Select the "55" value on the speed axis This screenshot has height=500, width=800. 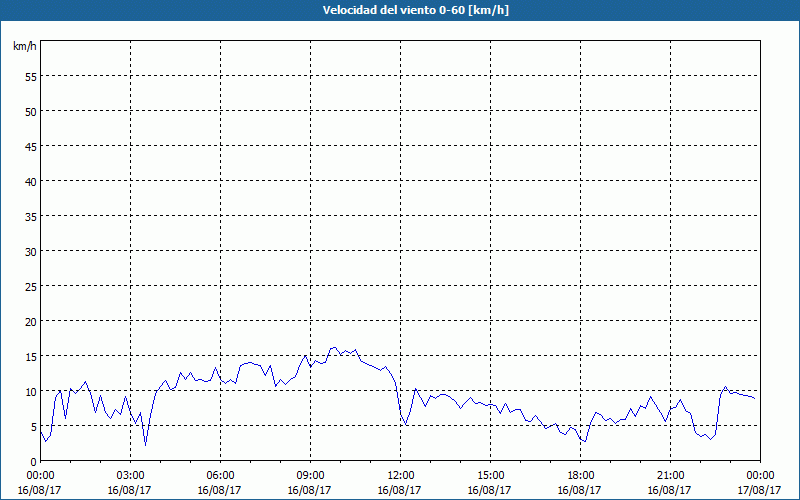[31, 76]
